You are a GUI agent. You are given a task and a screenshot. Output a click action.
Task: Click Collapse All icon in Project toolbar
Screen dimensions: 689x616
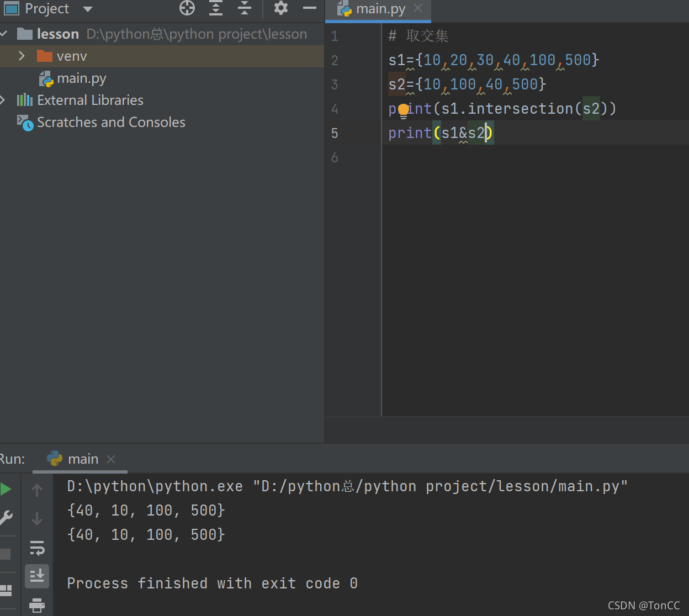tap(245, 8)
